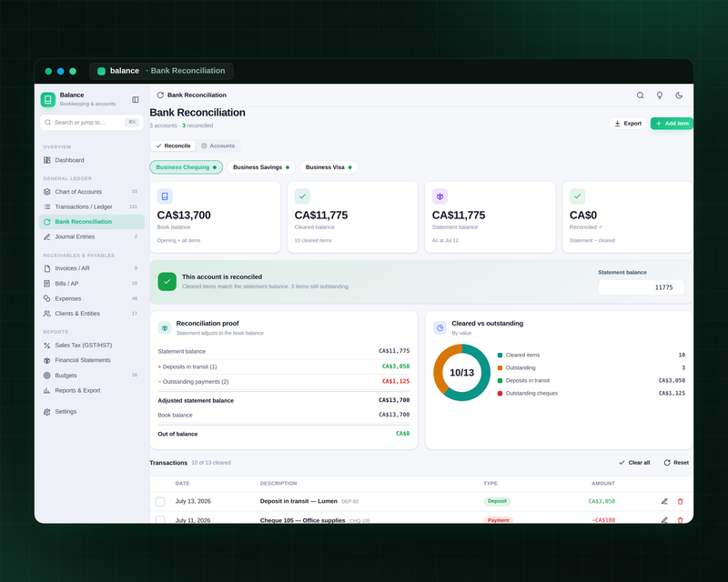Click the Balance logo icon in sidebar
This screenshot has width=728, height=582.
(x=48, y=99)
